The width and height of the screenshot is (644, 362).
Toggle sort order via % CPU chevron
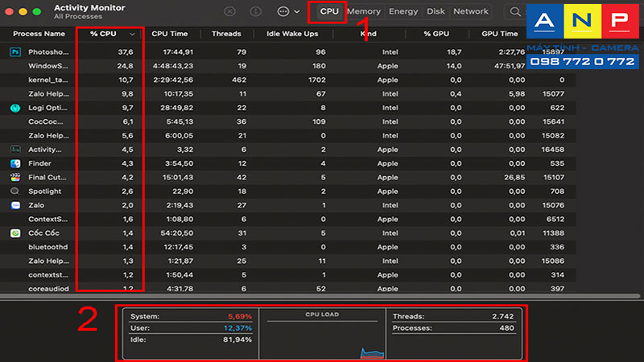point(132,34)
